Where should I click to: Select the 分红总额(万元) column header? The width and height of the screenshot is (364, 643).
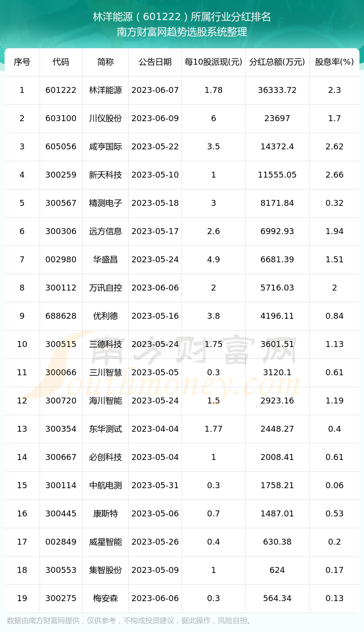(x=277, y=62)
